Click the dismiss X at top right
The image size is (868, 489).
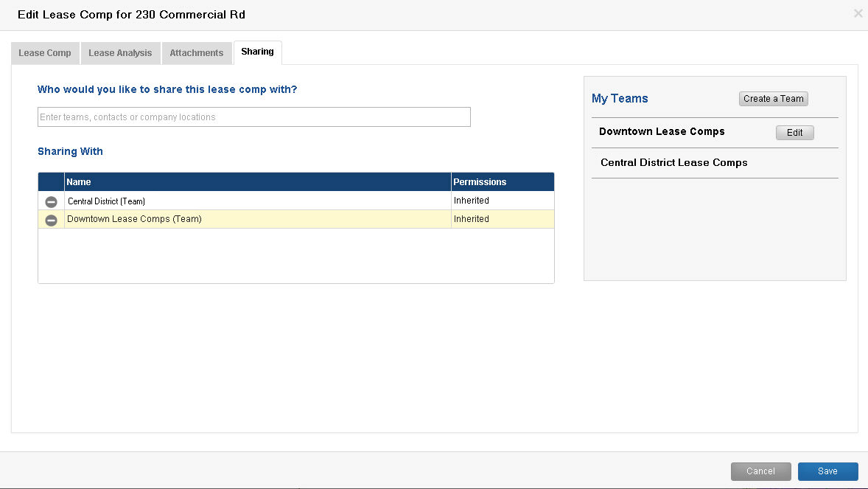858,13
